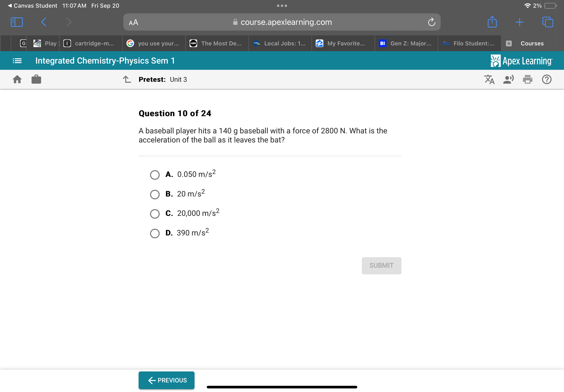Click the translate language icon

[489, 80]
